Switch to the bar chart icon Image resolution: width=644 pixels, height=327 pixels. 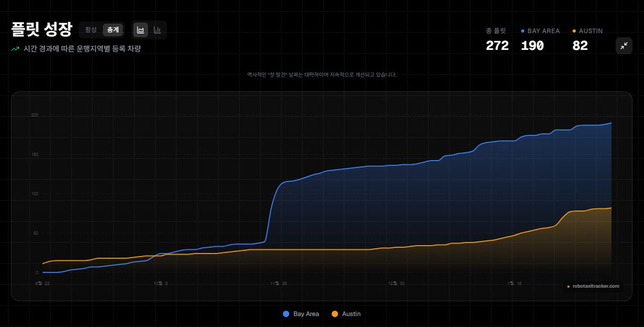(157, 30)
